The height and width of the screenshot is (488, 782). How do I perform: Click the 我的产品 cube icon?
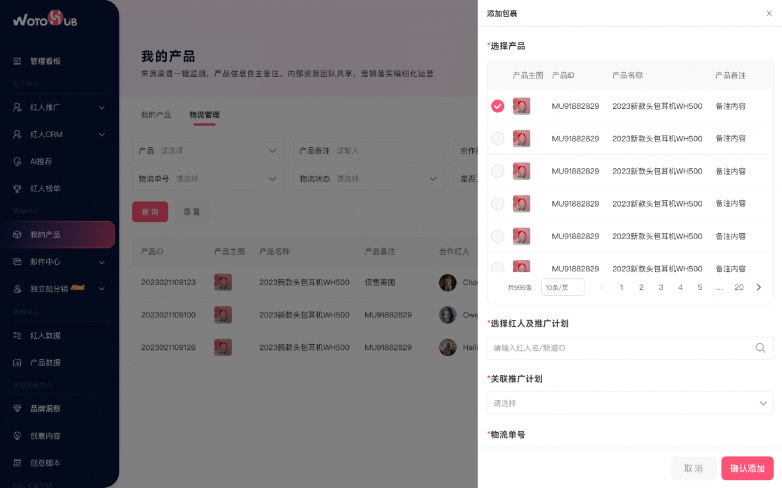17,235
